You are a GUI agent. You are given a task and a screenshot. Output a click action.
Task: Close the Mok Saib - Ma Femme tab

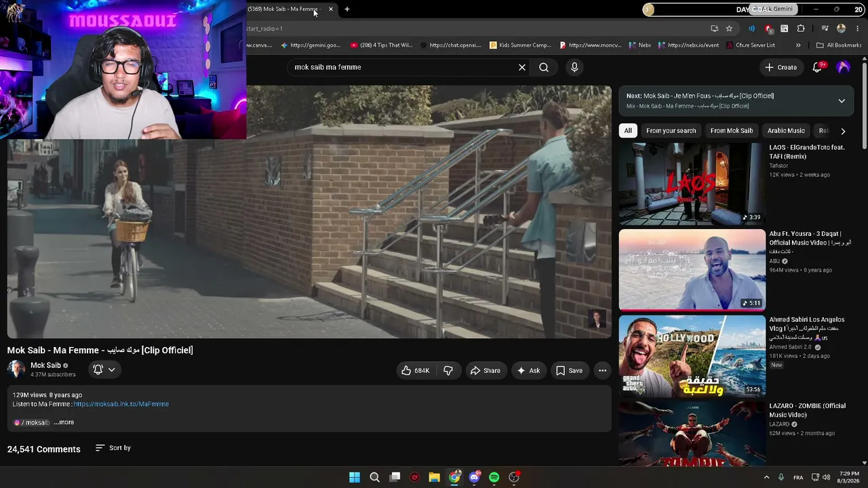(331, 9)
